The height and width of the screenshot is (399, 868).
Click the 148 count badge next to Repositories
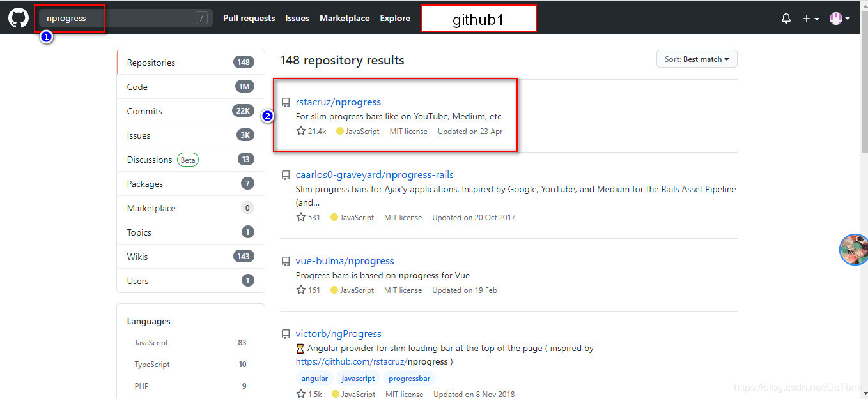244,63
